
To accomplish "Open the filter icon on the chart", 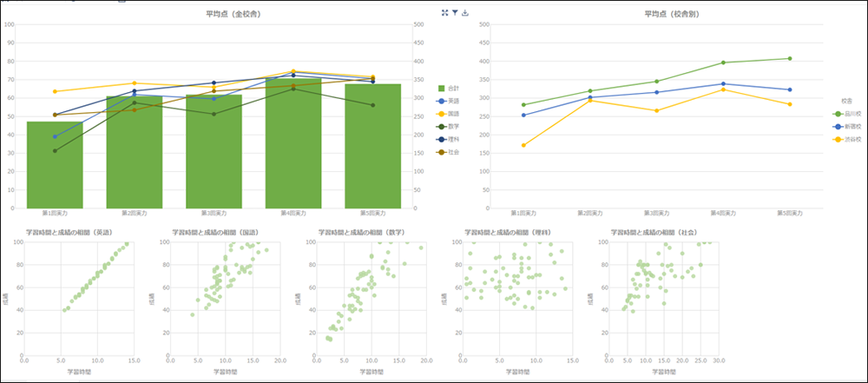I will click(455, 13).
